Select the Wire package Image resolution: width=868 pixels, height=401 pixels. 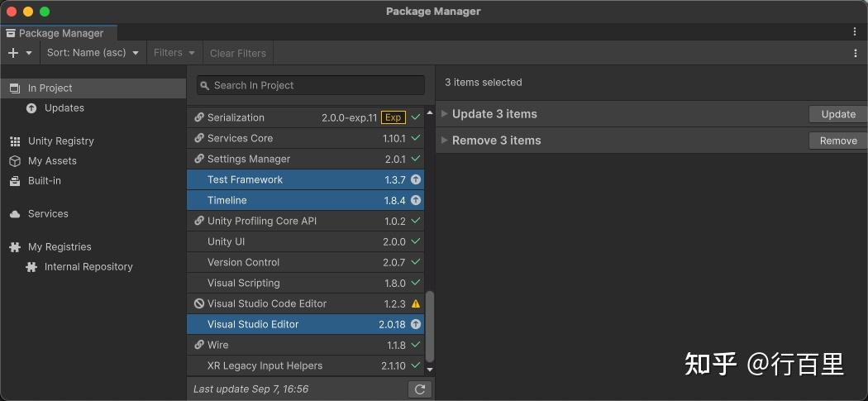click(306, 345)
